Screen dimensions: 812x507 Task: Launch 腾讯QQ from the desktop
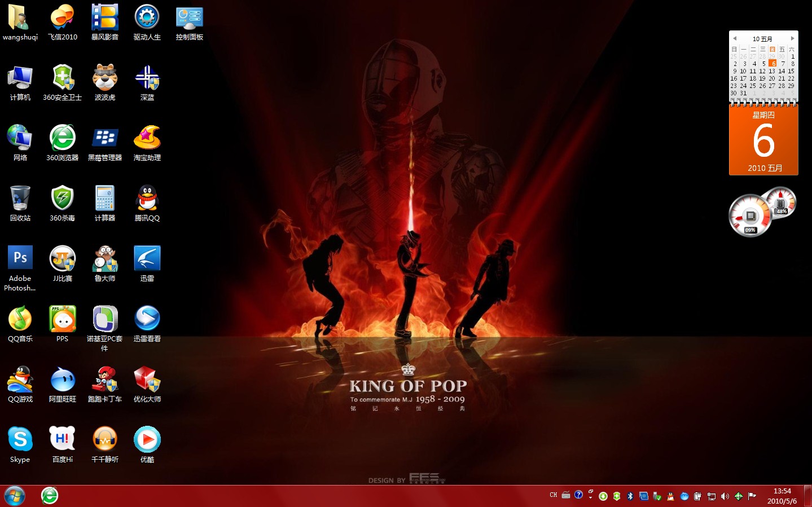147,204
